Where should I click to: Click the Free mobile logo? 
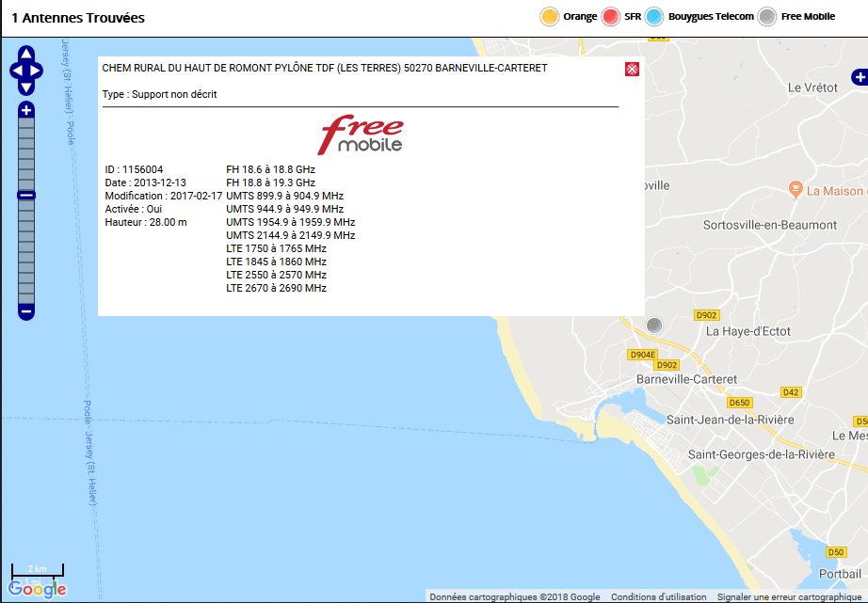[x=361, y=135]
